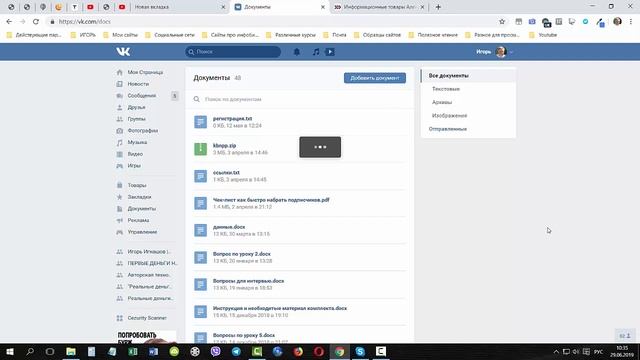The height and width of the screenshot is (360, 640).
Task: Open Инструкция и необходимые материал комплекта.docx
Action: [280, 309]
